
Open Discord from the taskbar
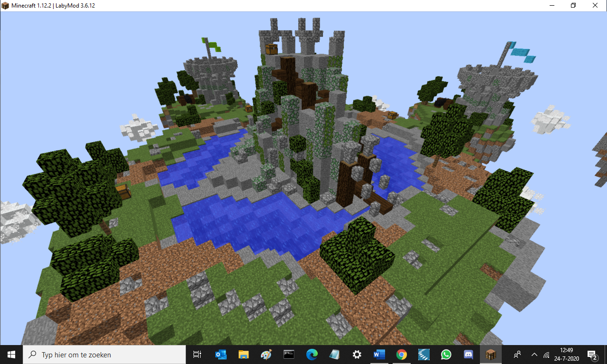[x=469, y=355]
